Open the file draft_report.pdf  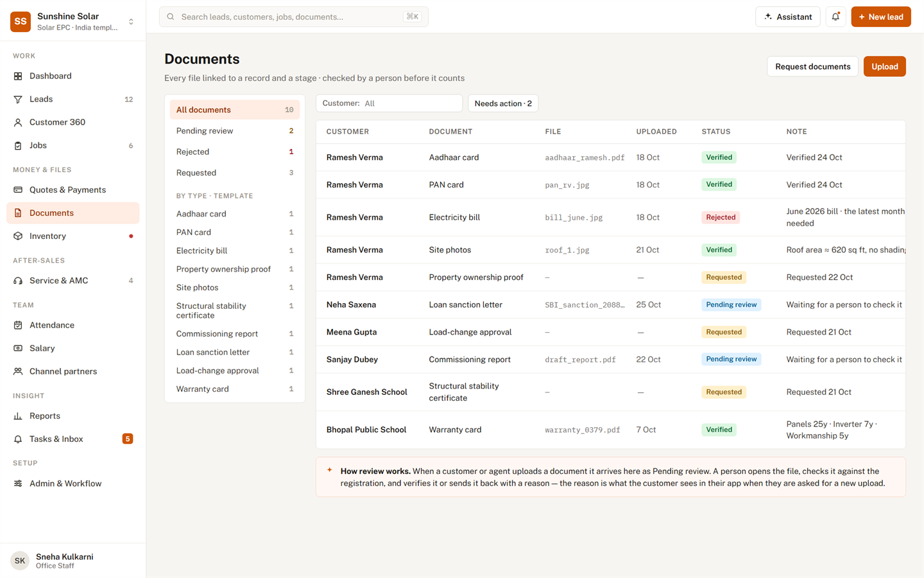point(580,360)
